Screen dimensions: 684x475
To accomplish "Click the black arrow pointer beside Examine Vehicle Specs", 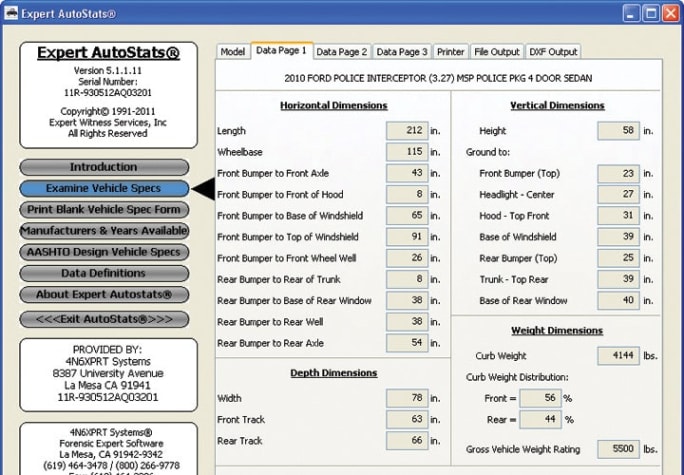I will point(204,188).
